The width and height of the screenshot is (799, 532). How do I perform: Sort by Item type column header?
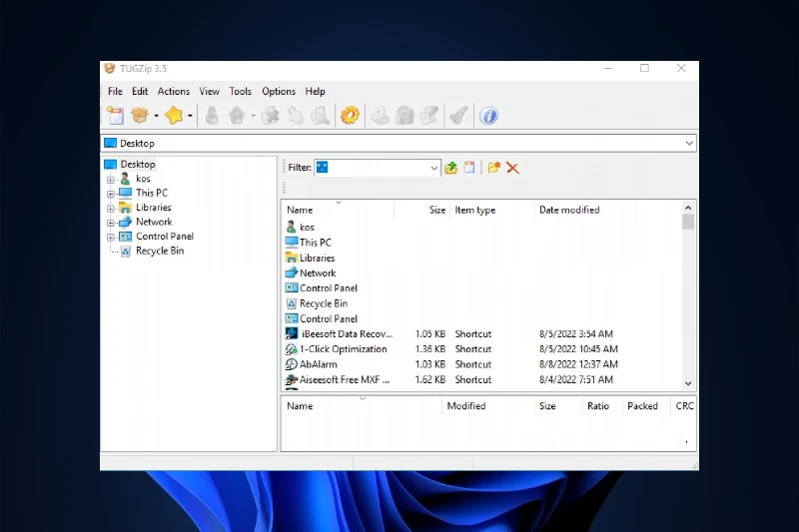[x=491, y=210]
